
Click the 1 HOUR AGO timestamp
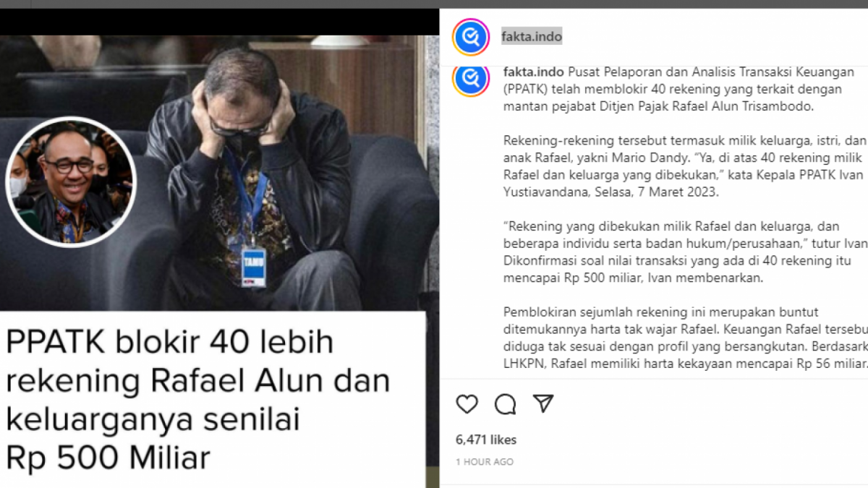tap(485, 461)
